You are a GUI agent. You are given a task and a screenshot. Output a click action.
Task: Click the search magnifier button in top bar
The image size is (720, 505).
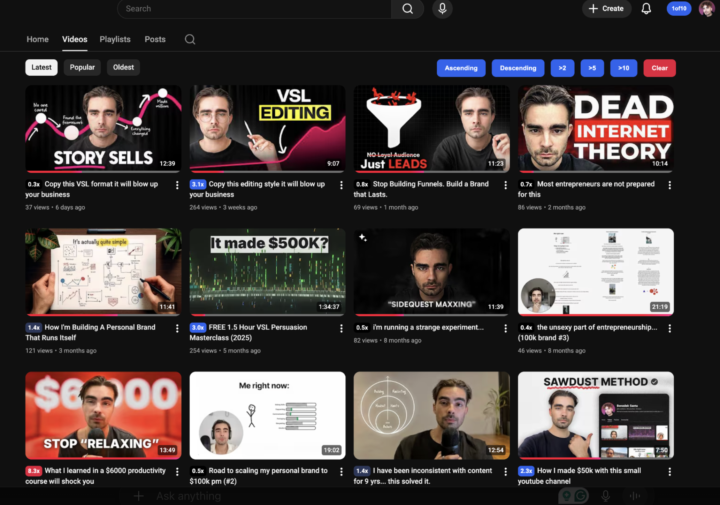coord(407,9)
